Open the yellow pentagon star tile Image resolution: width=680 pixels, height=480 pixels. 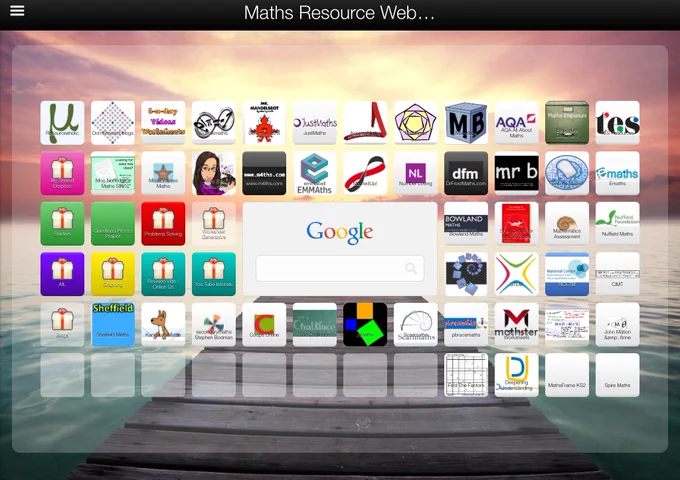pyautogui.click(x=415, y=123)
